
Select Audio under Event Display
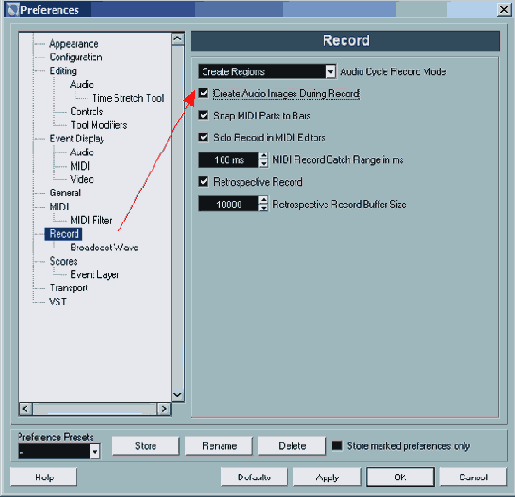pyautogui.click(x=82, y=152)
